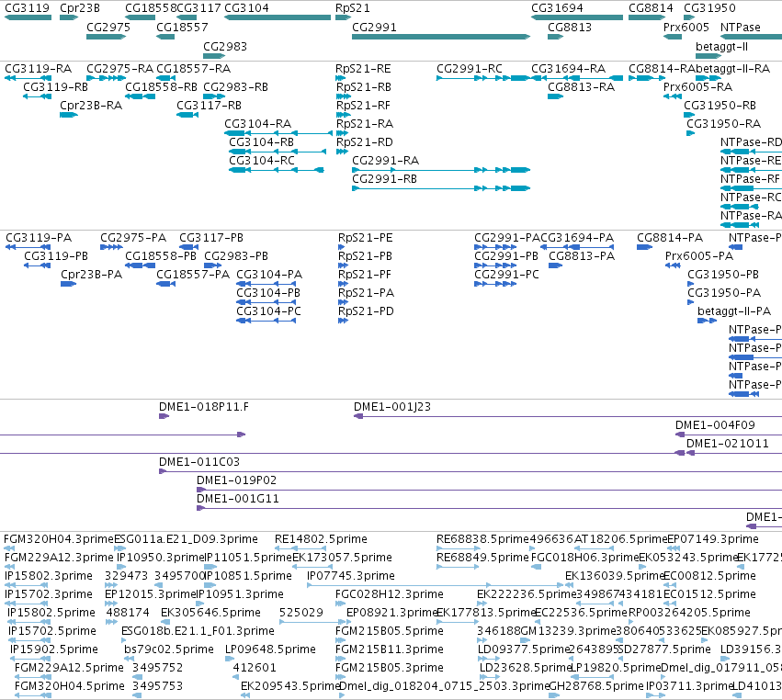This screenshot has width=782, height=700.
Task: Select BAC clone DME1-001G11
Action: click(x=238, y=499)
